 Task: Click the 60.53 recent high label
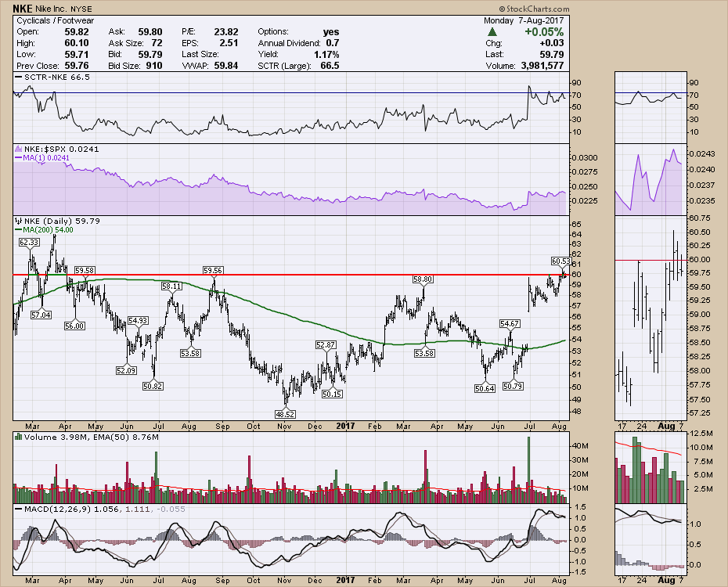[x=560, y=261]
